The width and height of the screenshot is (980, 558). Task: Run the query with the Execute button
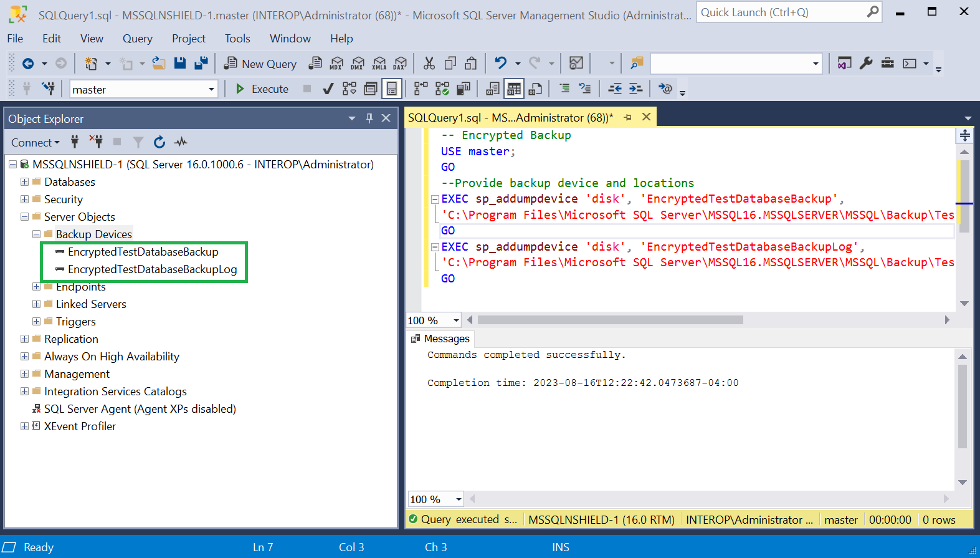point(262,89)
